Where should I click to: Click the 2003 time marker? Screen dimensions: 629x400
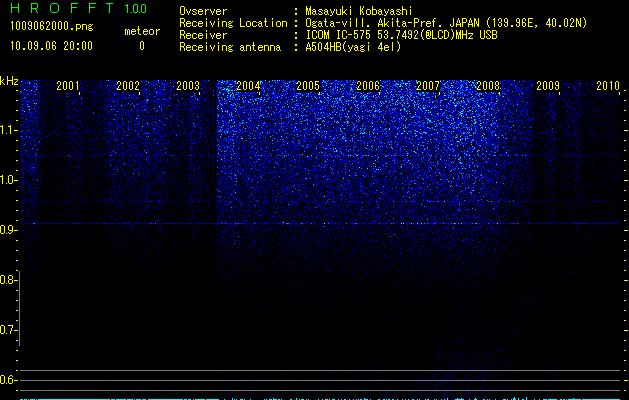pyautogui.click(x=188, y=86)
